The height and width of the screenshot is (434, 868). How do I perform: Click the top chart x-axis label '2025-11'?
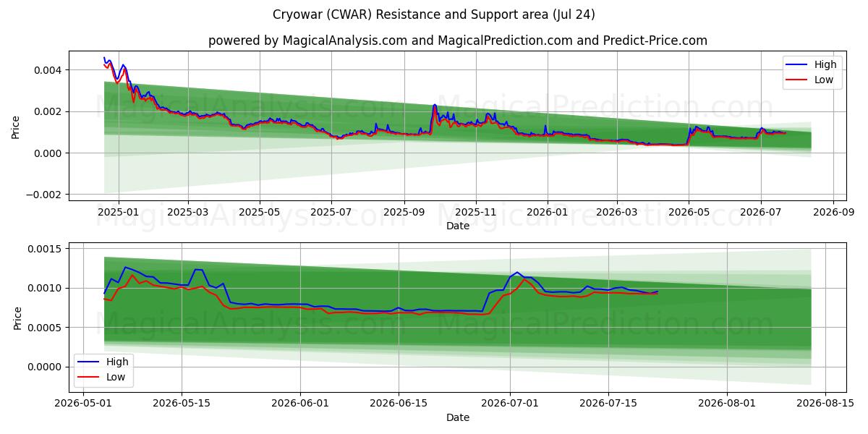pos(476,212)
